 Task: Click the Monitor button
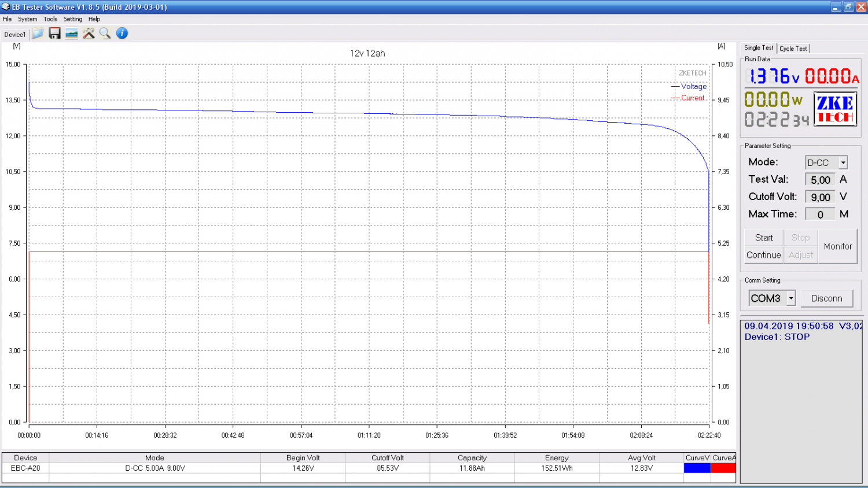(x=837, y=246)
